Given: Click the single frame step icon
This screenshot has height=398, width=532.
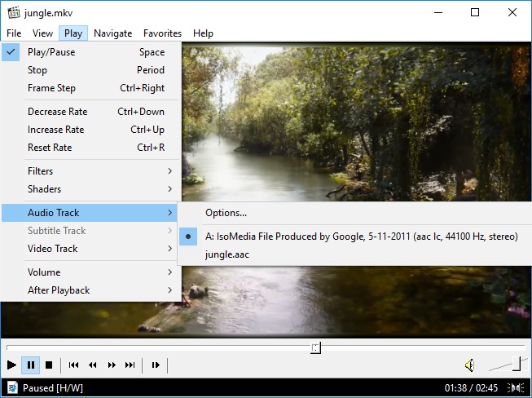Looking at the screenshot, I should pos(156,365).
